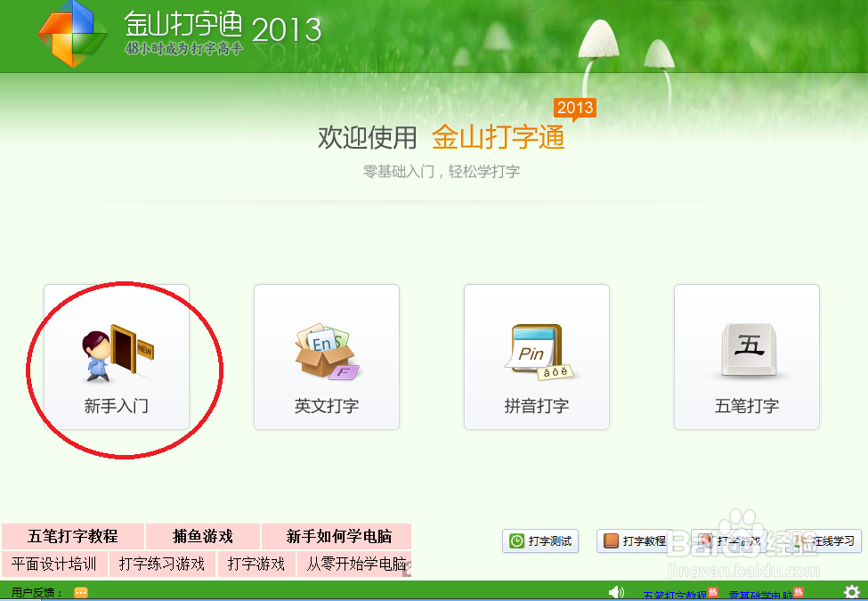Click the 打字教程 typing tutorial button
The image size is (868, 601).
[635, 540]
